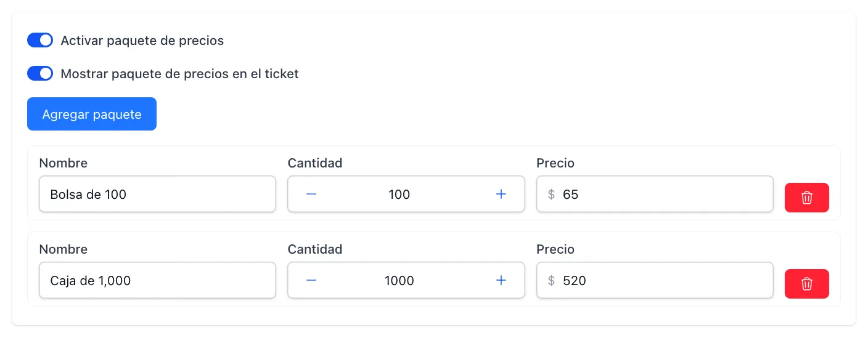The height and width of the screenshot is (338, 868).
Task: Edit the name field showing Caja de 1,000
Action: (x=157, y=281)
